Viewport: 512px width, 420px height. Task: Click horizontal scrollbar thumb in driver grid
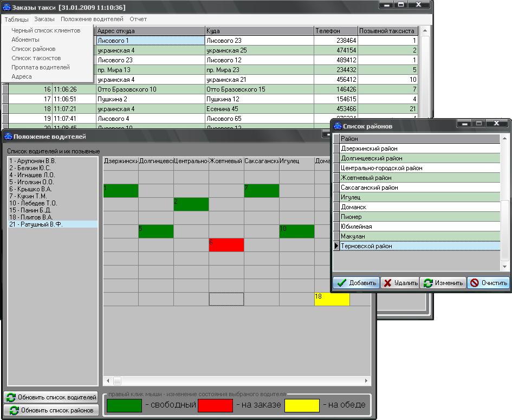(117, 381)
